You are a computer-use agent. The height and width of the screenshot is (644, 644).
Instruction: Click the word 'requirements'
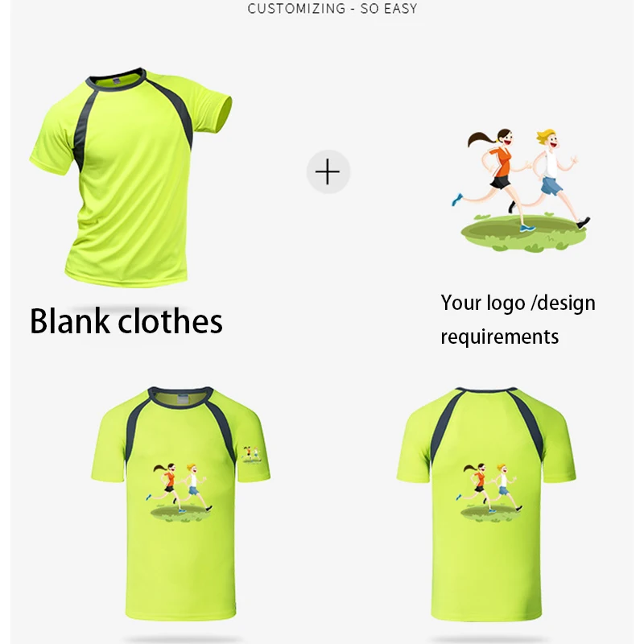click(499, 336)
